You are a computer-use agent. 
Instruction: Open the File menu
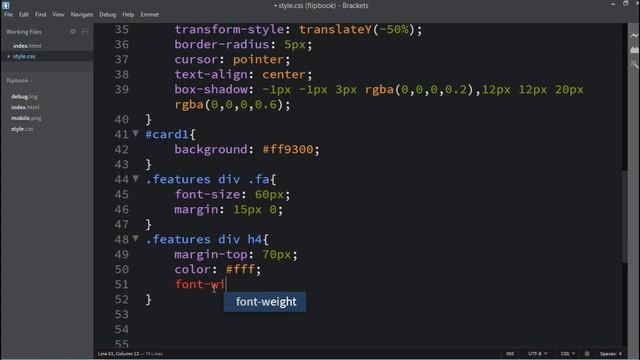[x=8, y=14]
